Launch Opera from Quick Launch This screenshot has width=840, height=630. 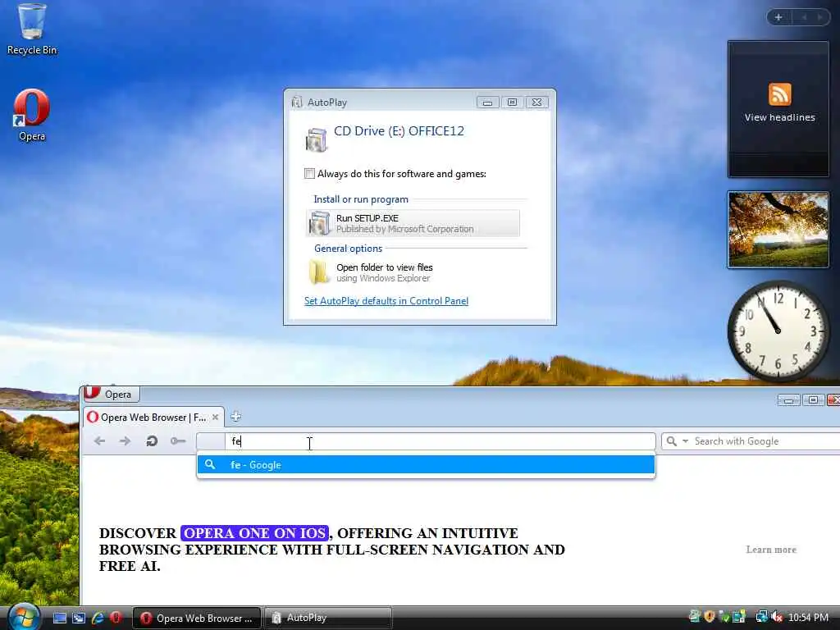point(116,618)
